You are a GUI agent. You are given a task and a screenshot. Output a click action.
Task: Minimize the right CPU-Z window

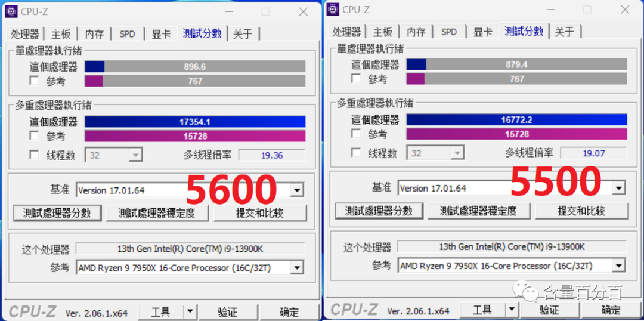pyautogui.click(x=551, y=10)
